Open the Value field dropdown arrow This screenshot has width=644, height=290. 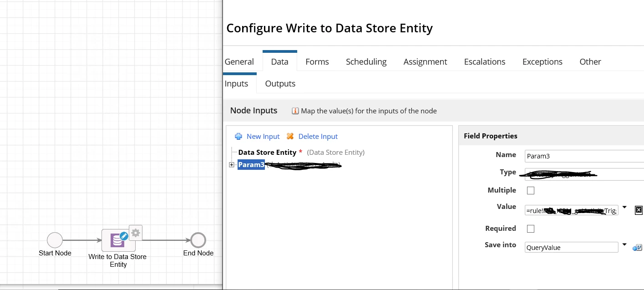pyautogui.click(x=624, y=208)
